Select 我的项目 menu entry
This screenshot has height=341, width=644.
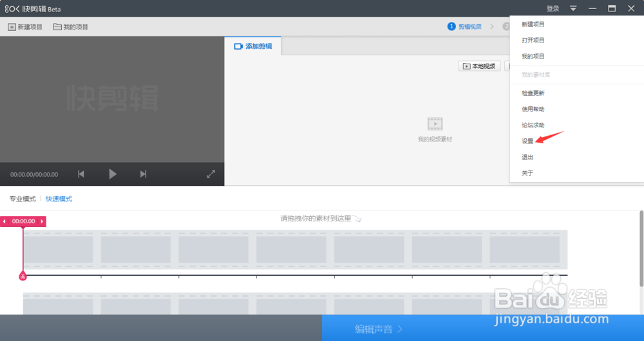(x=533, y=56)
